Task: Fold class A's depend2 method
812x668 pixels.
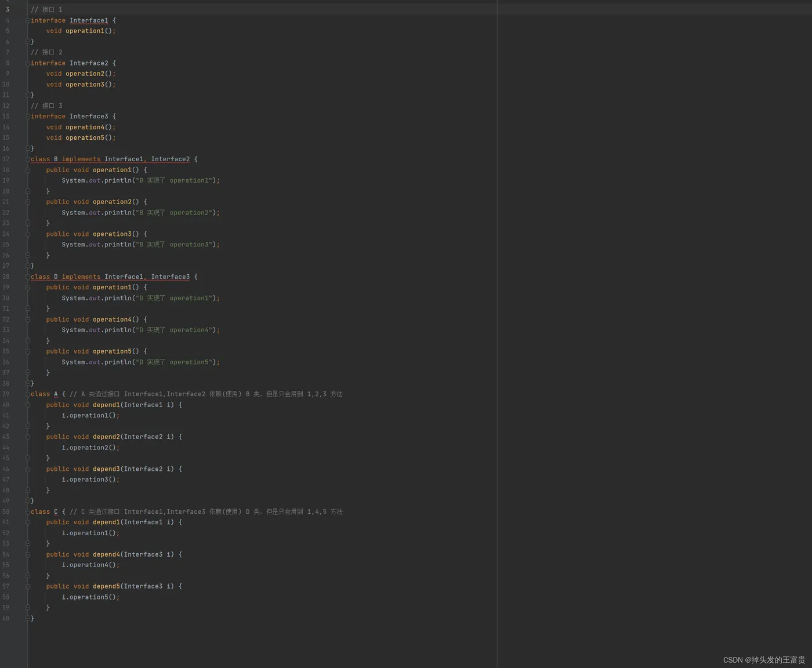Action: click(28, 437)
